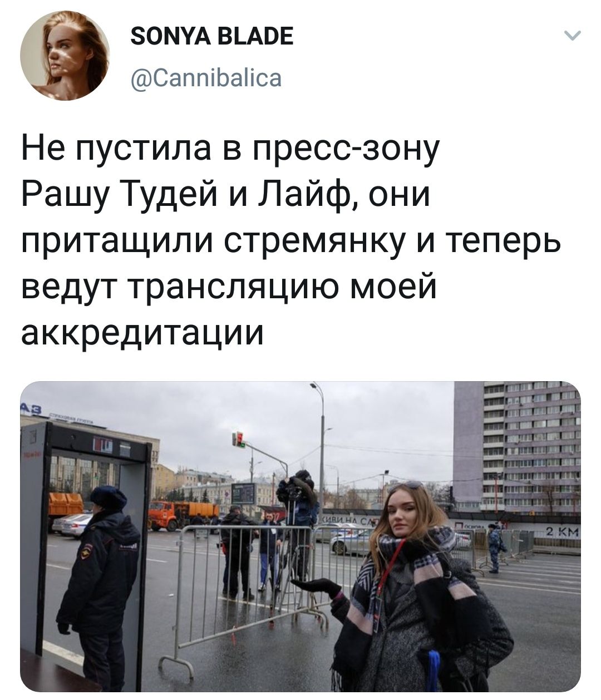Click the tall building in the photo
The width and height of the screenshot is (601, 700).
coord(516,445)
